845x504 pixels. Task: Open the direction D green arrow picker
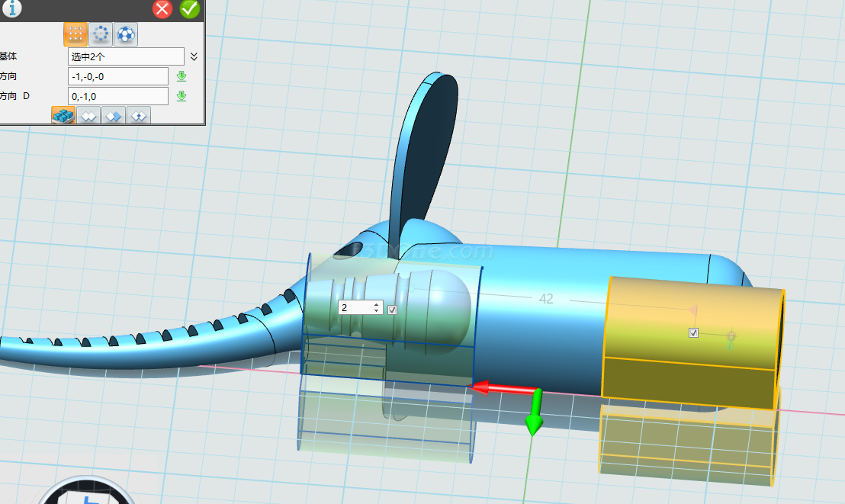point(182,96)
